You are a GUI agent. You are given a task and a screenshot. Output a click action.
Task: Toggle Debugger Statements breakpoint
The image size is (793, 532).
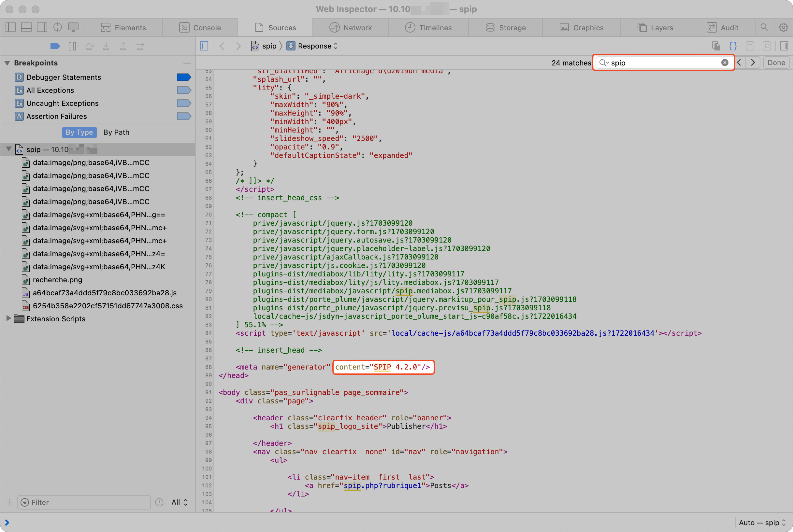coord(184,77)
